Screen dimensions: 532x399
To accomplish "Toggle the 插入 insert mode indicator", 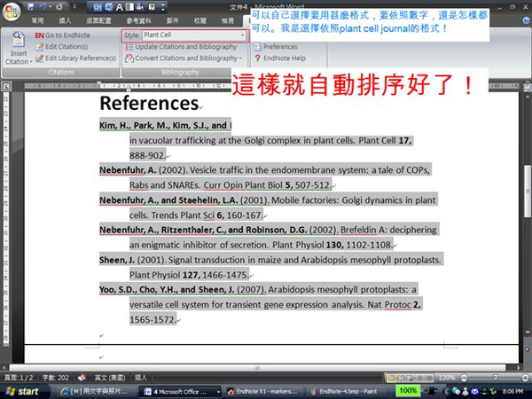I will (141, 378).
